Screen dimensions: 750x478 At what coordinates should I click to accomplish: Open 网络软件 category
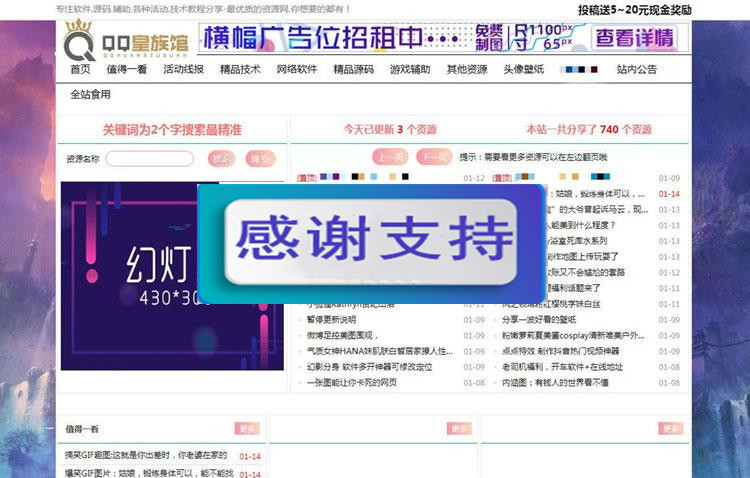click(297, 69)
